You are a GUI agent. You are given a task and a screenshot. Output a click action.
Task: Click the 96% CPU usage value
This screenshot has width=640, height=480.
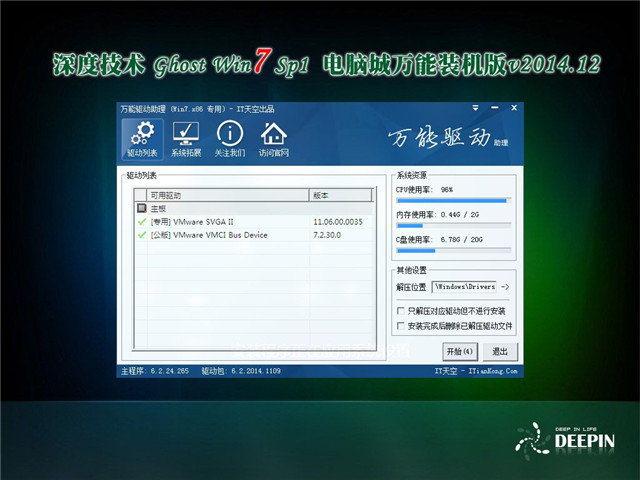click(x=447, y=189)
